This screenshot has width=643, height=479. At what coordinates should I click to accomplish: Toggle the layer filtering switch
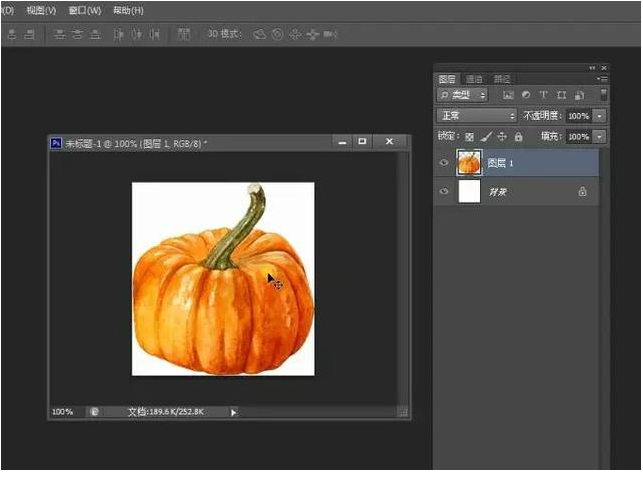point(604,95)
